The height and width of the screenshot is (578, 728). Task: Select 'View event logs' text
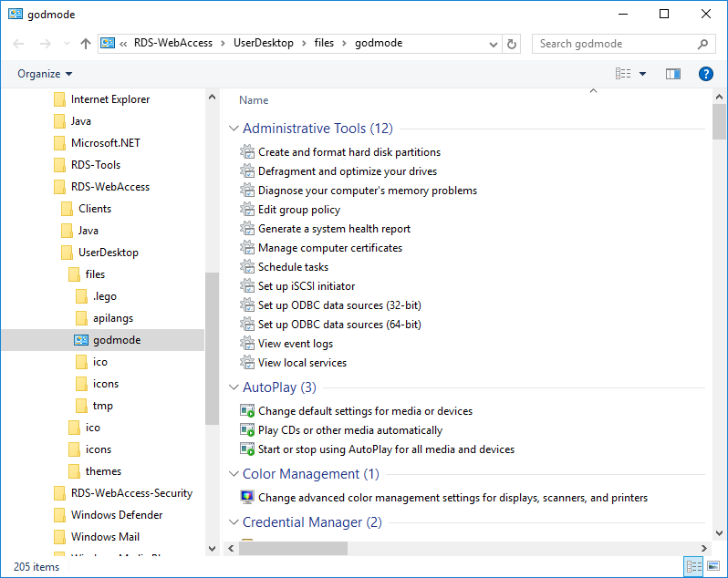point(296,344)
